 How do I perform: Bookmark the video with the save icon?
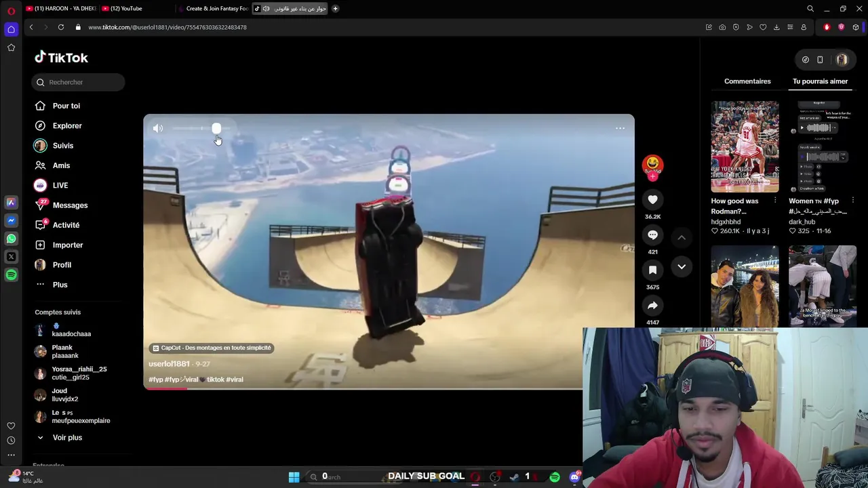click(652, 270)
